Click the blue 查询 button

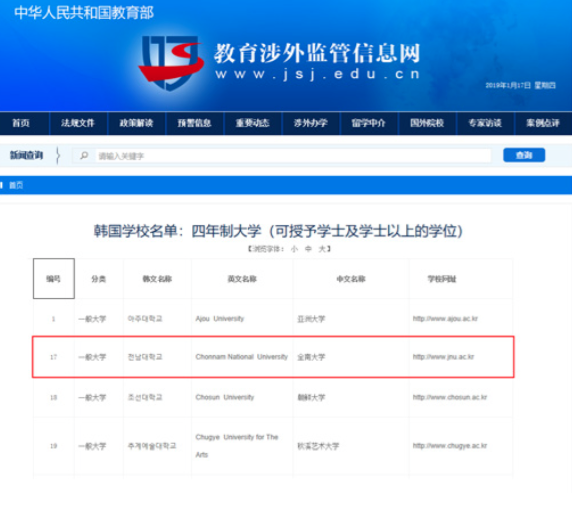pos(524,155)
